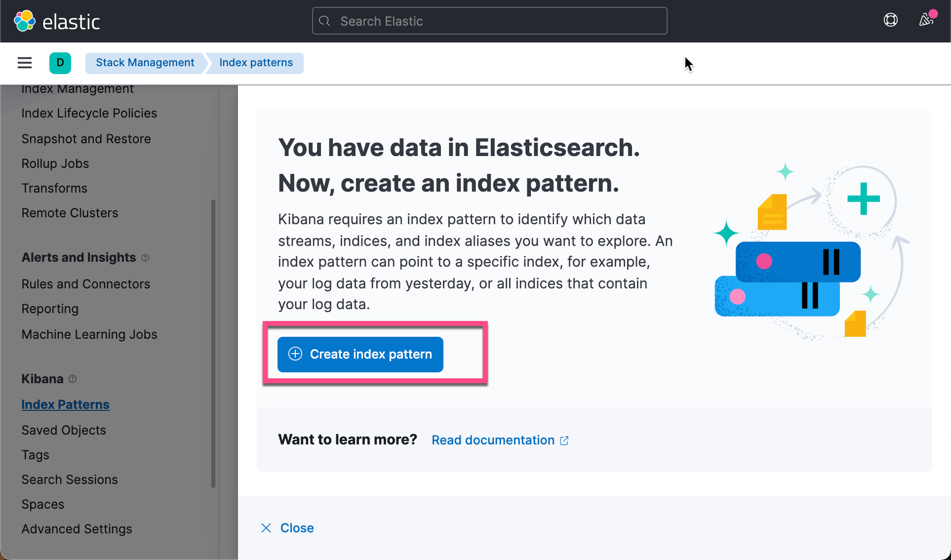
Task: Click the help icon beside Alerts and Insights
Action: (x=145, y=258)
